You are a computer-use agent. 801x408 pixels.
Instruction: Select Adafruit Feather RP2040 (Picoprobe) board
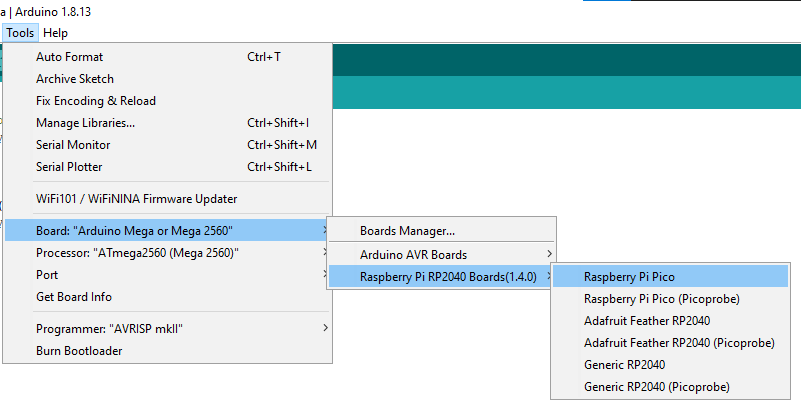(x=670, y=342)
